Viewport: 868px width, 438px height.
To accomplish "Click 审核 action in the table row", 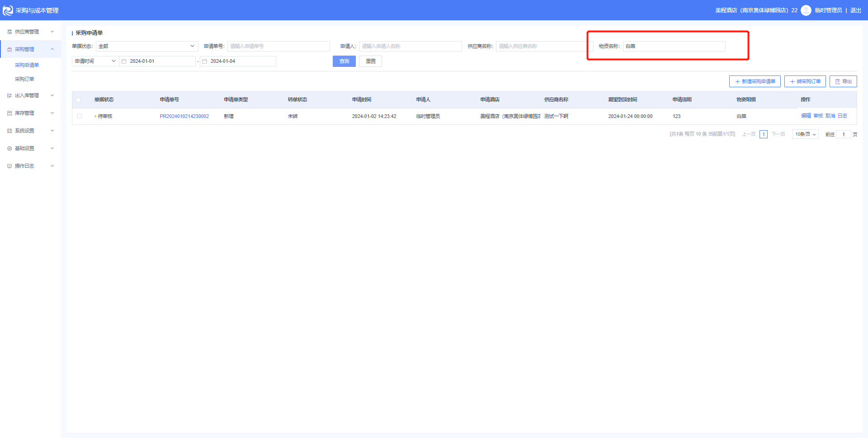I will pos(818,116).
